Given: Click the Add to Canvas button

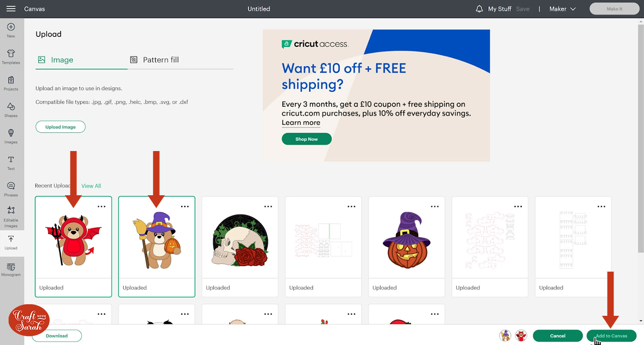Looking at the screenshot, I should pos(611,336).
